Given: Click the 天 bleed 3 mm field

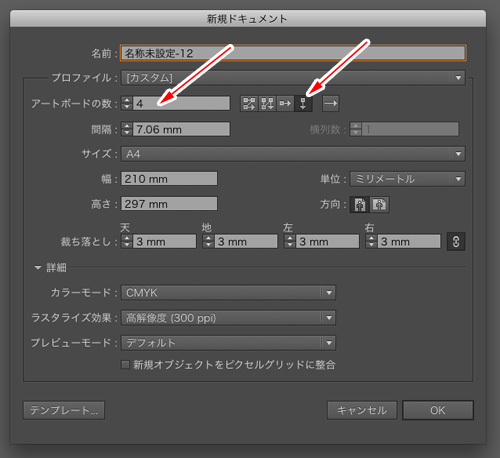Looking at the screenshot, I should [x=165, y=241].
